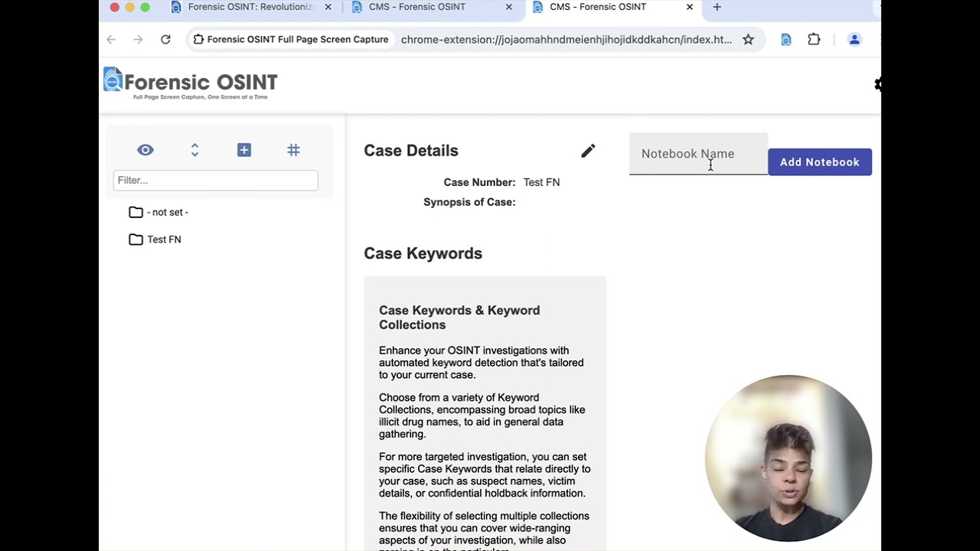Go back using browser back arrow
This screenshot has height=551, width=980.
pyautogui.click(x=111, y=39)
